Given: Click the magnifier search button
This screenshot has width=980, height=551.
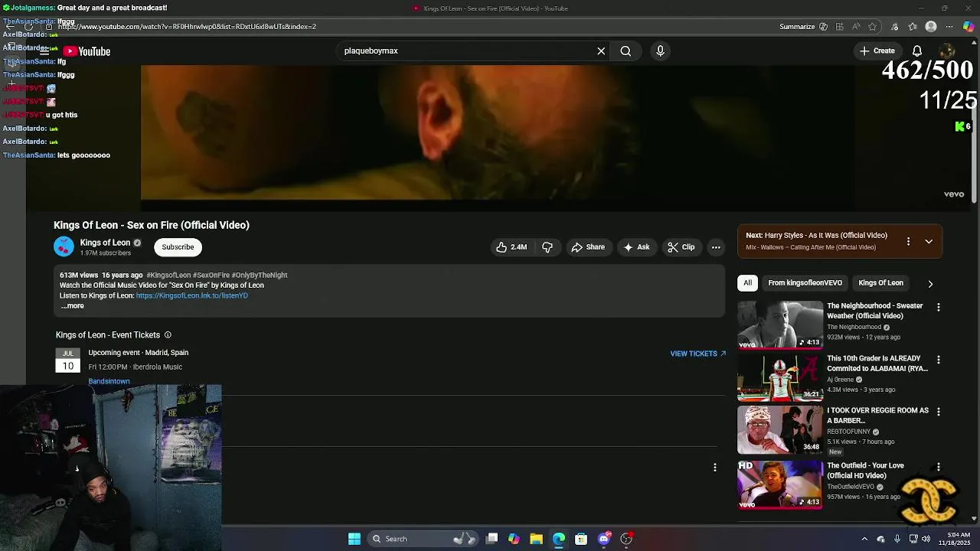Looking at the screenshot, I should coord(626,51).
